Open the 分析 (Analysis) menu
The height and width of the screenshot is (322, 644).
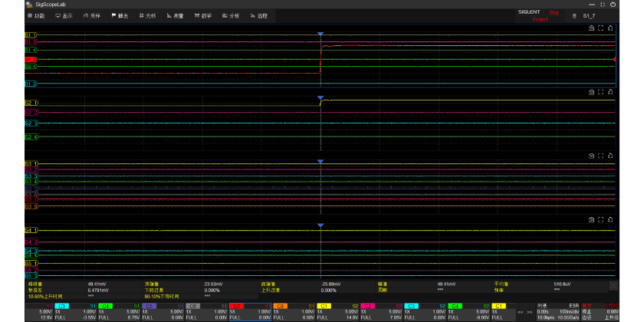point(230,15)
